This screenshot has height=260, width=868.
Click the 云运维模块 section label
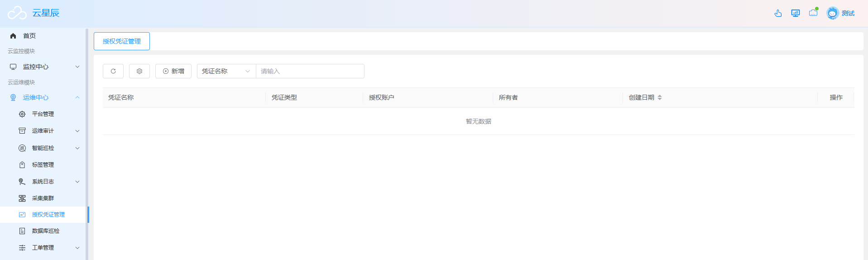21,82
